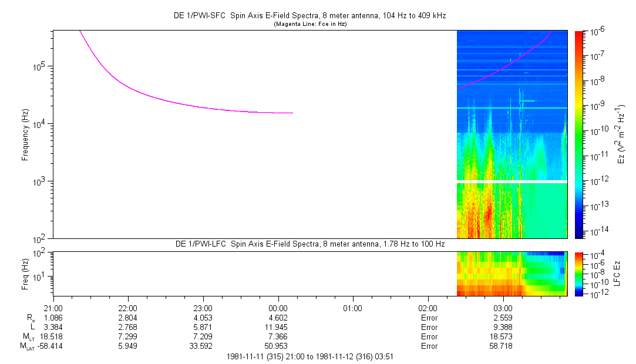
Task: Click the 03:00 time axis tick label
Action: point(503,308)
